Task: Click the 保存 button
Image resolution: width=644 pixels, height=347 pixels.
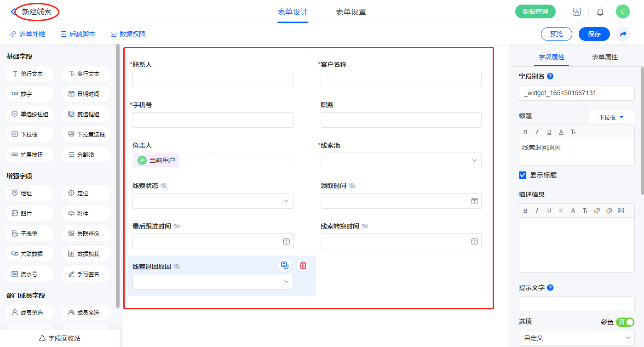Action: 594,34
